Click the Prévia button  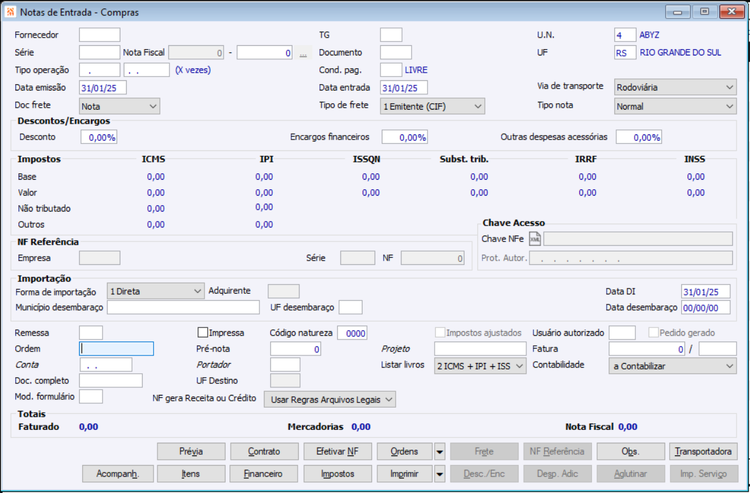point(191,451)
